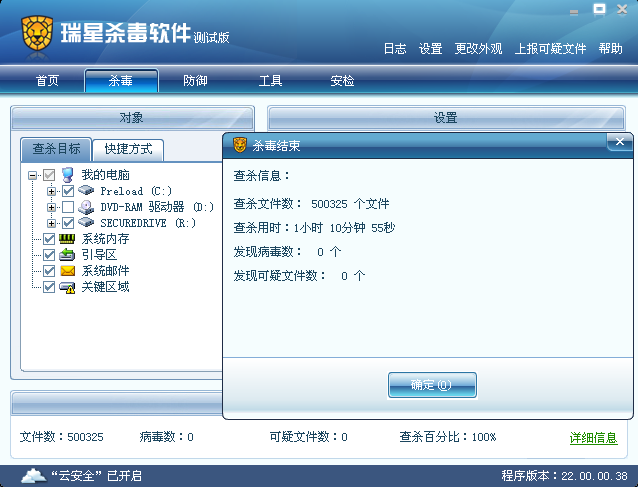Select the DVD-RAM 驱动器 (D:) label
638x487 pixels.
157,207
